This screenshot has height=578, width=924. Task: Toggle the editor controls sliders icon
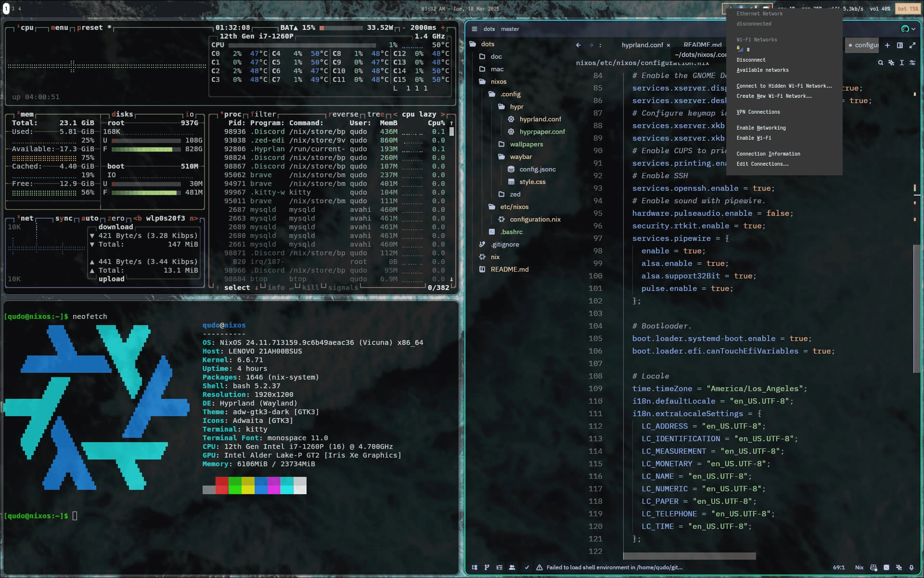click(912, 63)
